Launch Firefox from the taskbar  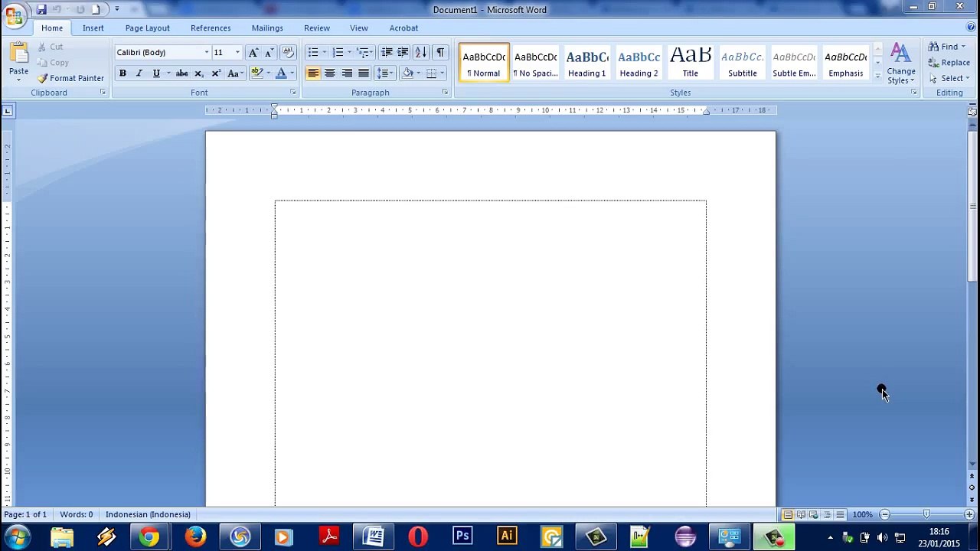tap(195, 536)
